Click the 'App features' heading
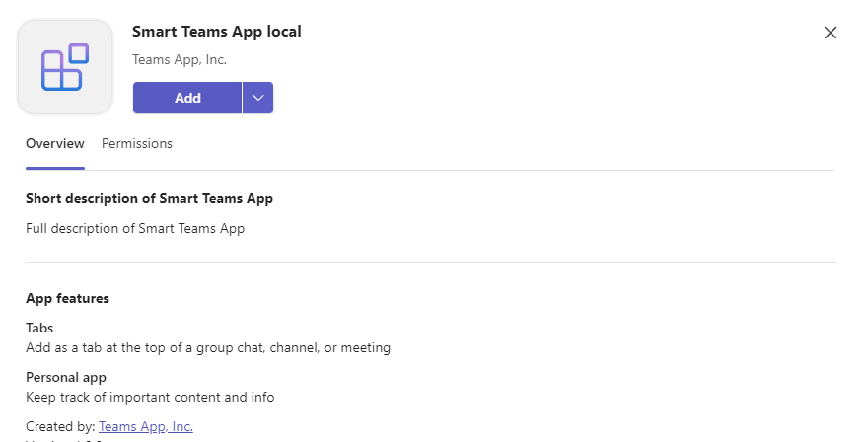The width and height of the screenshot is (868, 442). [67, 299]
